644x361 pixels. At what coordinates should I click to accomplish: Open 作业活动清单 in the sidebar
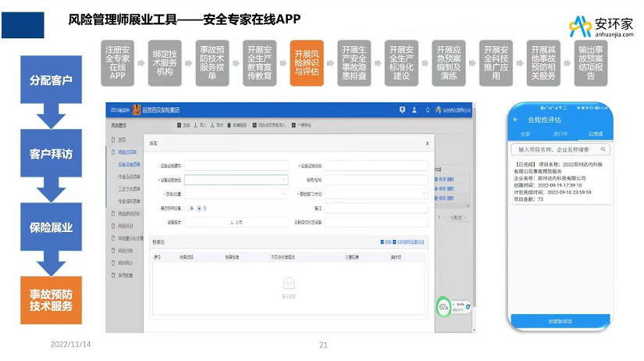point(130,176)
